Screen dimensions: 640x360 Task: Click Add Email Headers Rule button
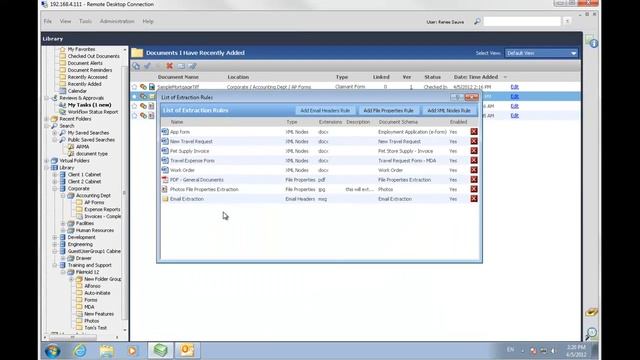pyautogui.click(x=325, y=111)
